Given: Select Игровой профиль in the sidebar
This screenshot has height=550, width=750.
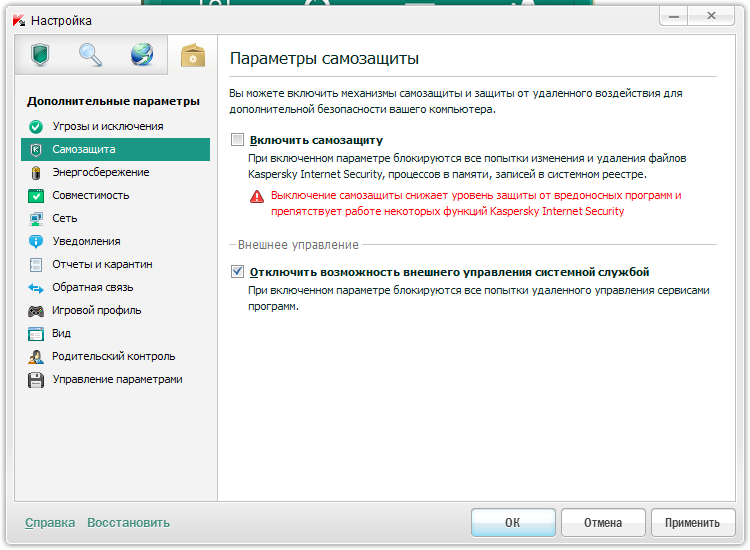Looking at the screenshot, I should click(115, 310).
